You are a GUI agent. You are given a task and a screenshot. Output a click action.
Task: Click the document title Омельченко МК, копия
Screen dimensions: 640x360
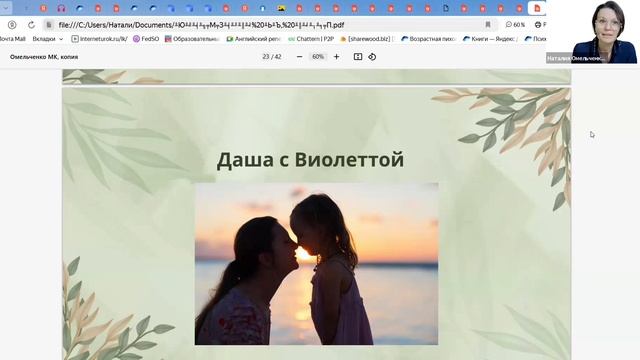(44, 57)
